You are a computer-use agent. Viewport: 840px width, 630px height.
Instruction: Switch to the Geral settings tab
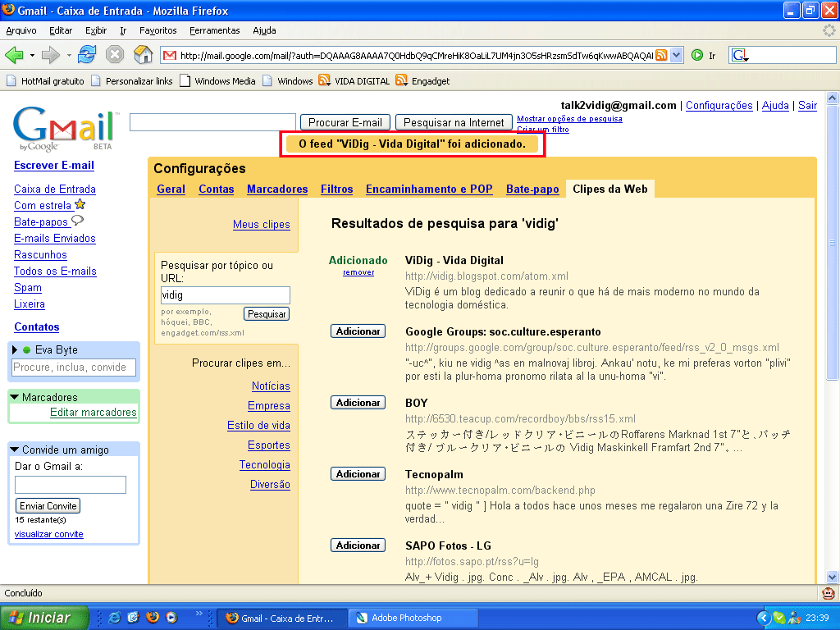click(171, 189)
